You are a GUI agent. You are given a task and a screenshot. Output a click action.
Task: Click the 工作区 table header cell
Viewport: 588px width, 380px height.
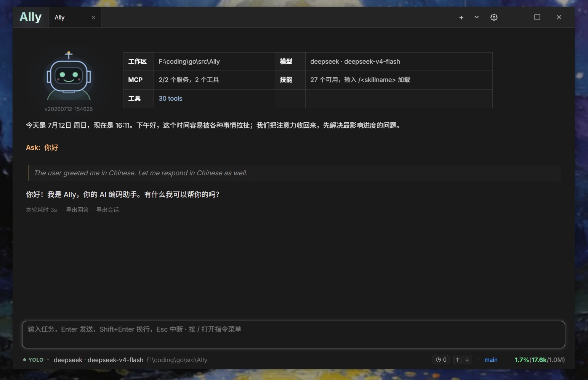[138, 62]
